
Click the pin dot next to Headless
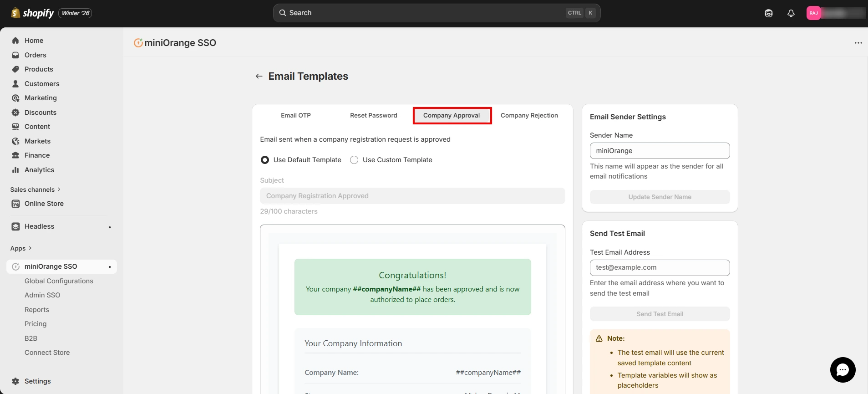pyautogui.click(x=110, y=227)
